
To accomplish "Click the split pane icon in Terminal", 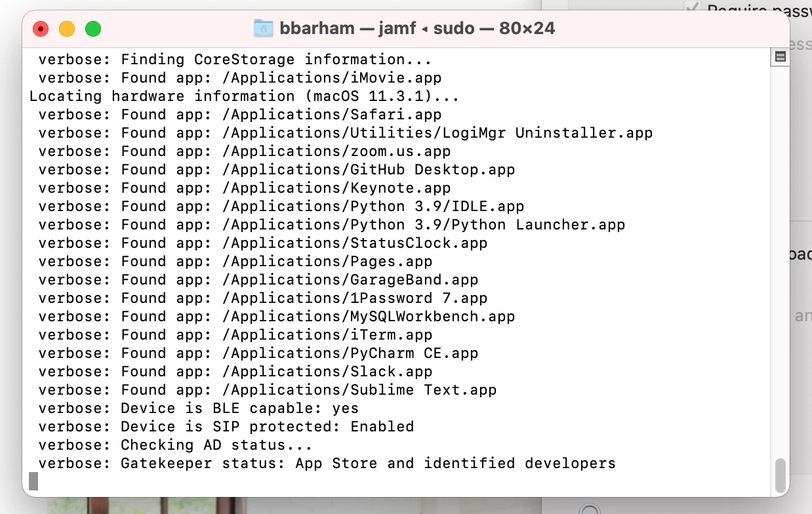I will click(781, 57).
